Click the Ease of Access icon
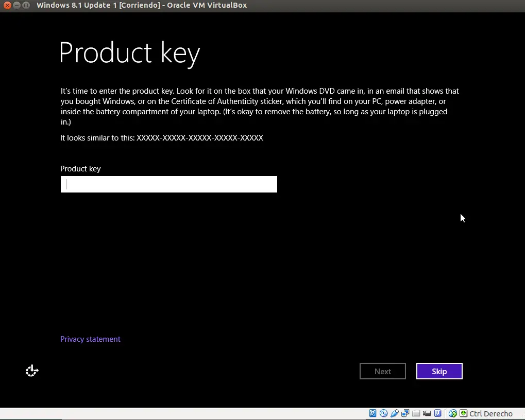Viewport: 525px width, 420px height. [32, 371]
